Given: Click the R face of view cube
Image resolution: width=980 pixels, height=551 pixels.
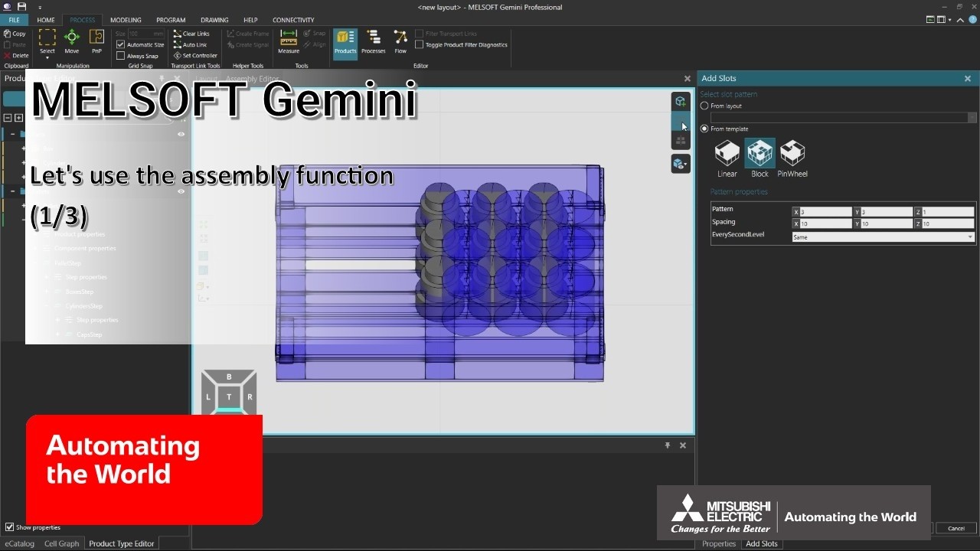Looking at the screenshot, I should 250,397.
